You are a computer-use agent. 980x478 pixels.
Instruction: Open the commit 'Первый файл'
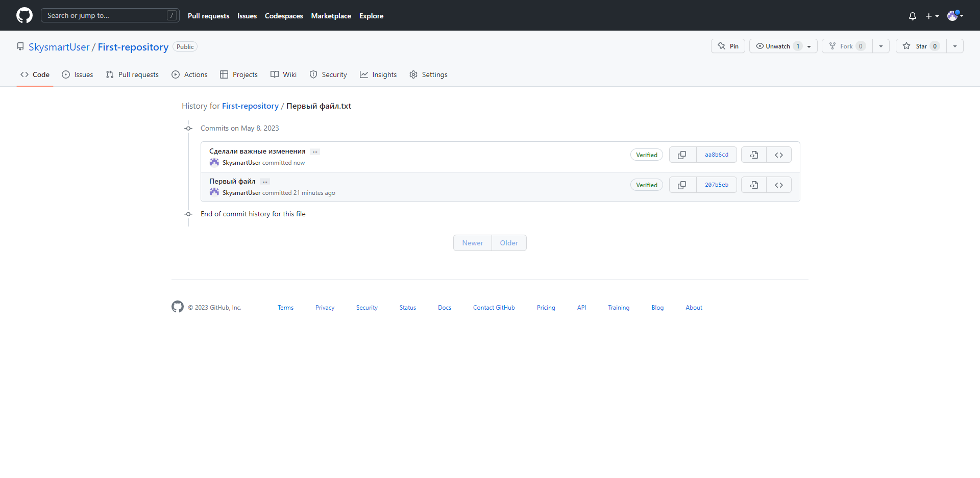tap(232, 181)
